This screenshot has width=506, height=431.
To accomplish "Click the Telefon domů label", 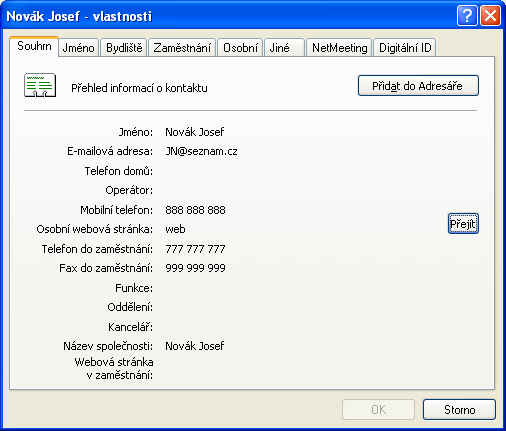I will pyautogui.click(x=119, y=171).
